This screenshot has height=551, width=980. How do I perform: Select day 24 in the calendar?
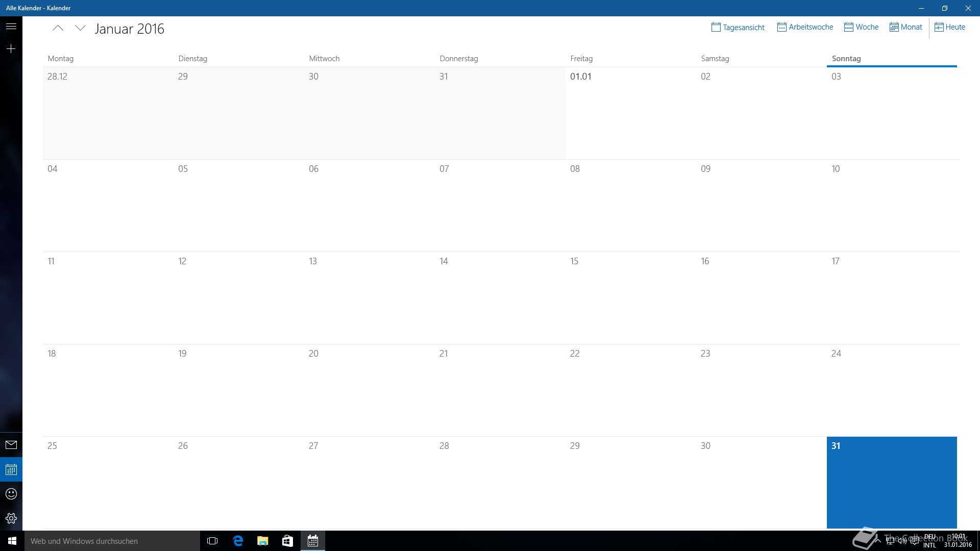tap(892, 390)
